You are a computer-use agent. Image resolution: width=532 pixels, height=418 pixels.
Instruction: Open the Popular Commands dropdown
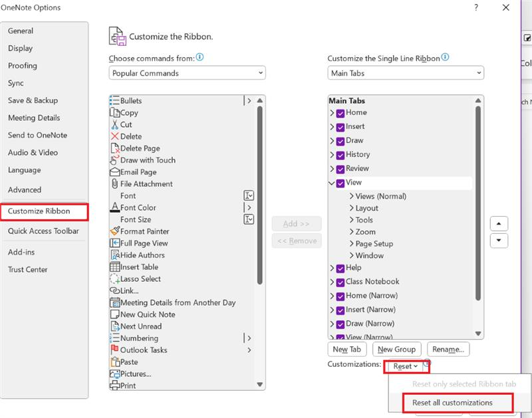tap(187, 73)
